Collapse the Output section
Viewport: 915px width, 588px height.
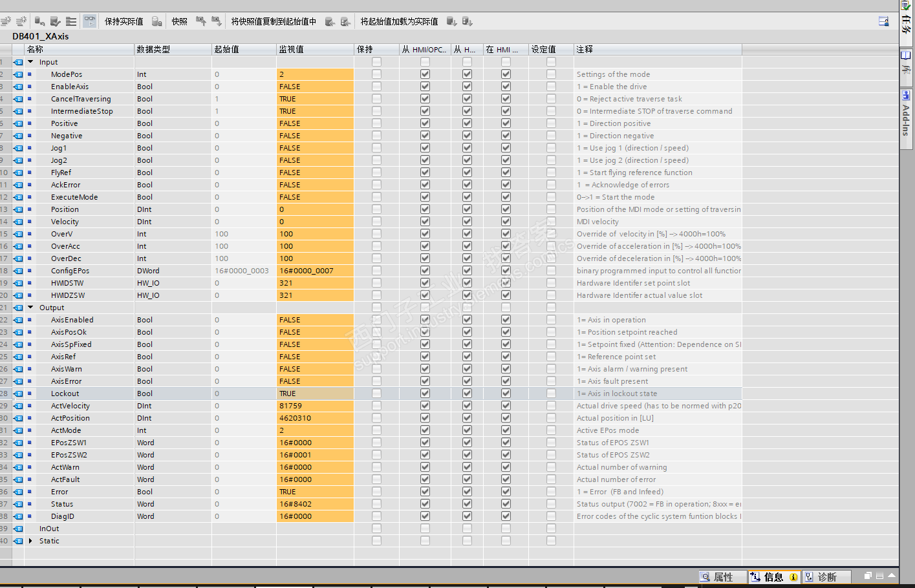pyautogui.click(x=30, y=308)
